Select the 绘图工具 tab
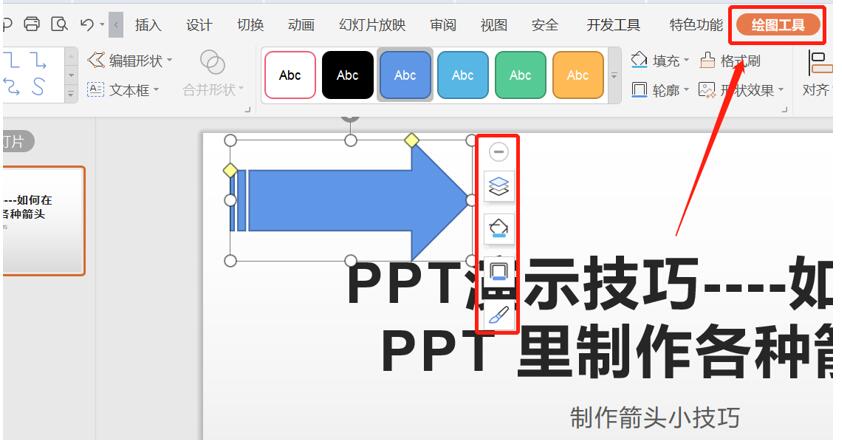 pyautogui.click(x=778, y=25)
